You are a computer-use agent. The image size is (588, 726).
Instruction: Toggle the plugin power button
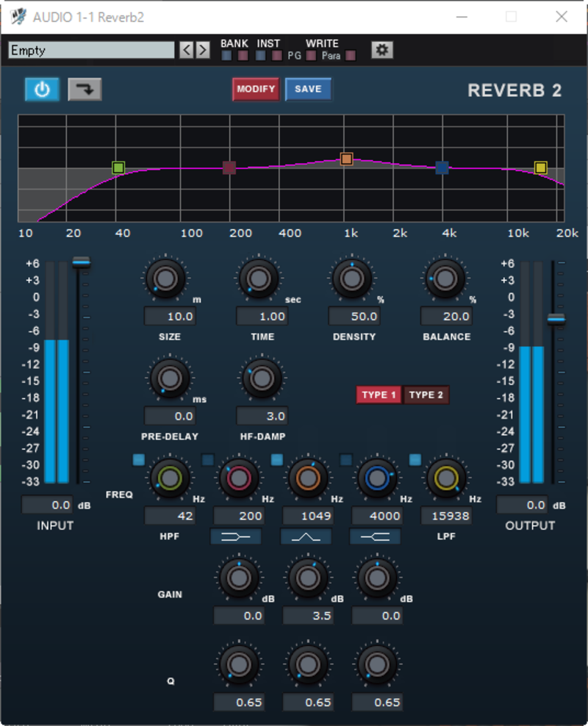click(42, 90)
